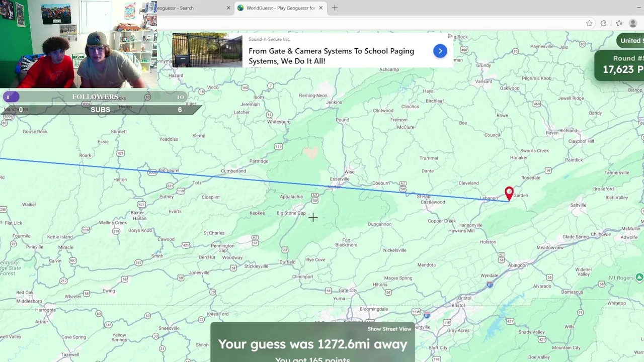
Task: Click the Middlesboro town label
Action: (x=29, y=301)
